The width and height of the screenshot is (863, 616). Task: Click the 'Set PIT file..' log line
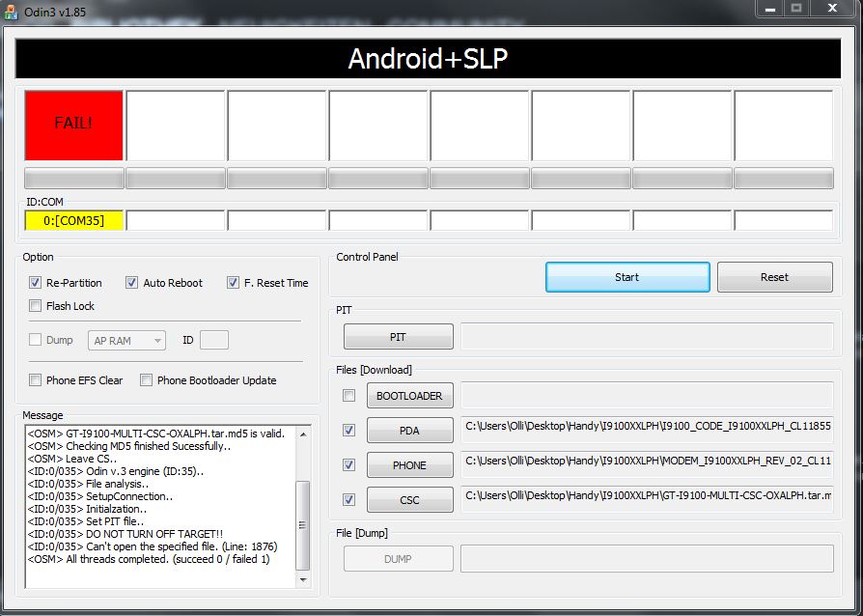[x=86, y=521]
